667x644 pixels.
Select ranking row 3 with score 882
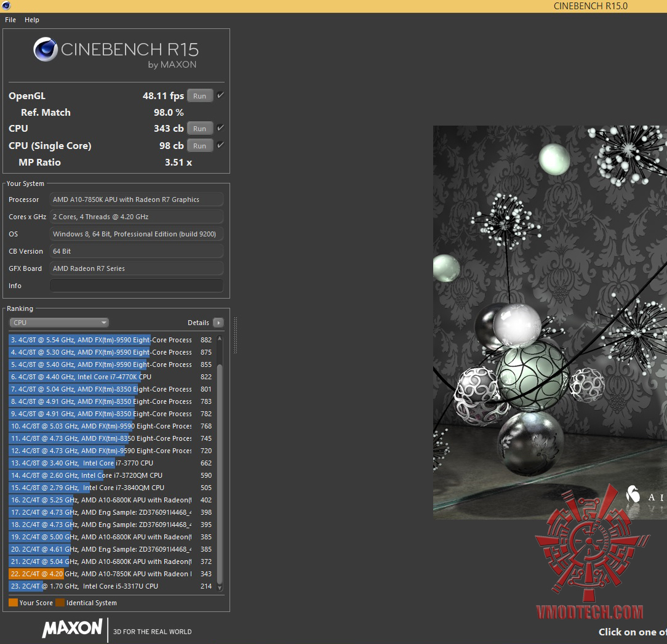point(111,340)
